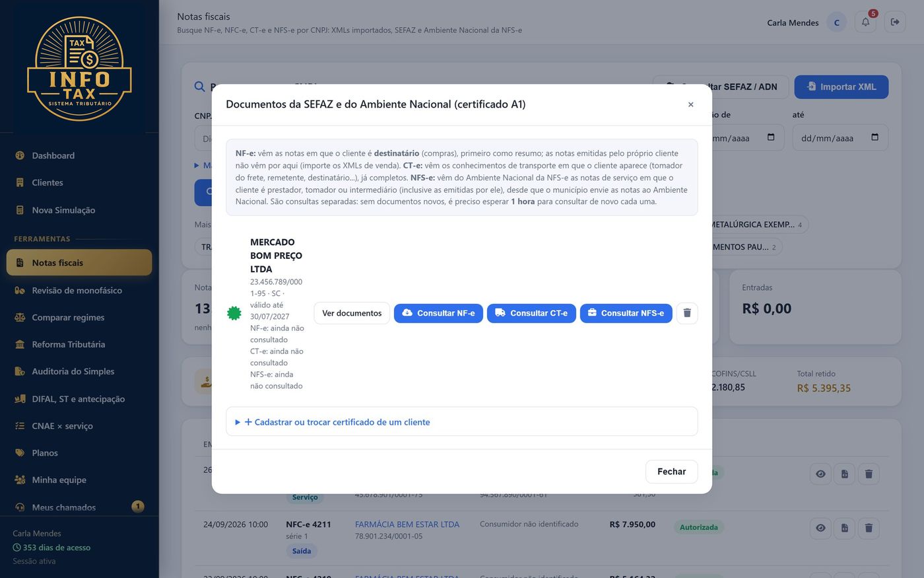Delete the NFC-e 4211 row
This screenshot has width=924, height=578.
click(869, 528)
